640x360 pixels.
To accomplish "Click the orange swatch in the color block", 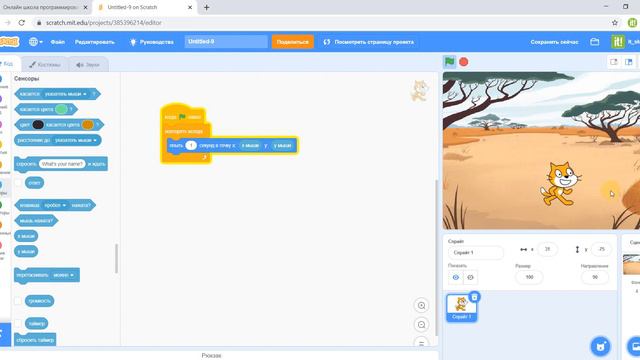I will [x=87, y=124].
